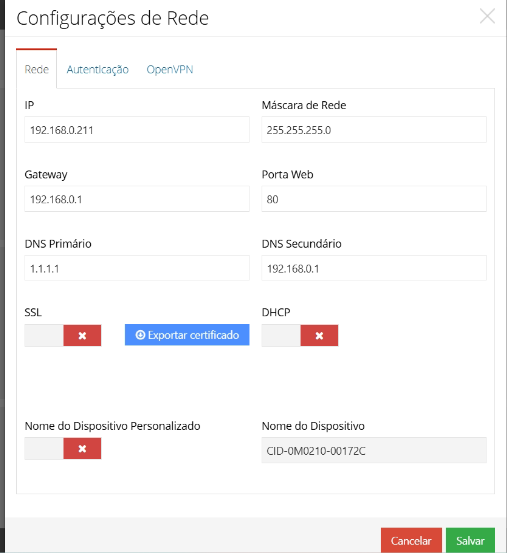Click the DNS Primário field
This screenshot has width=507, height=553.
(x=137, y=268)
